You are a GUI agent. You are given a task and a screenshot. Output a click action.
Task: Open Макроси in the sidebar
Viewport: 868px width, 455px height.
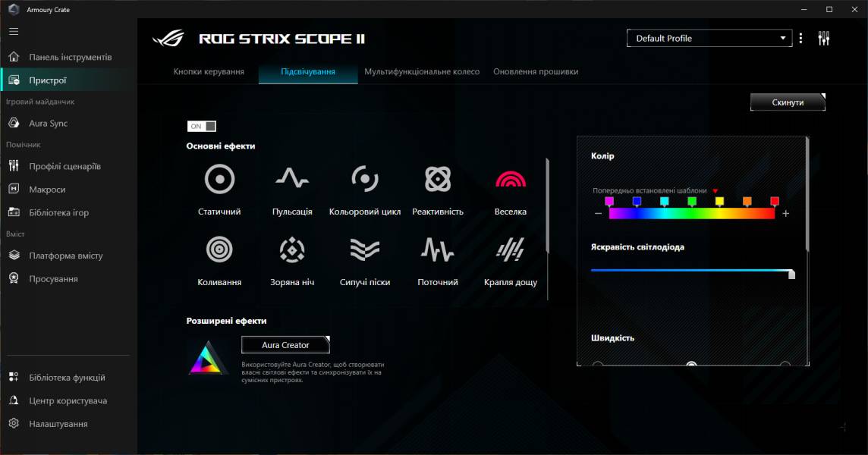coord(46,187)
